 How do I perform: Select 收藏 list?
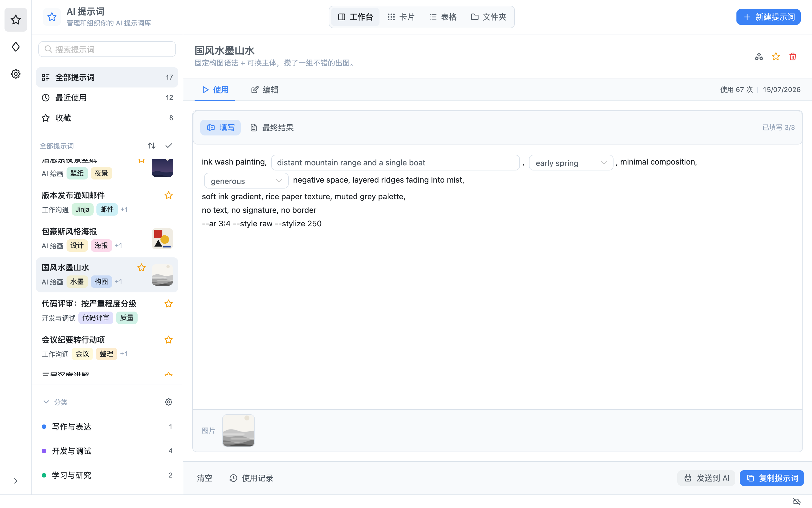[107, 118]
